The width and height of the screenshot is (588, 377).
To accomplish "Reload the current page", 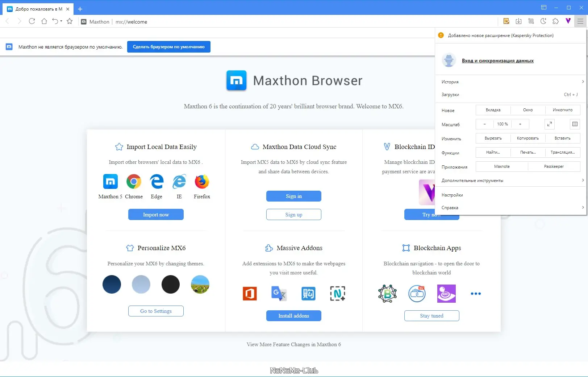I will coord(32,21).
